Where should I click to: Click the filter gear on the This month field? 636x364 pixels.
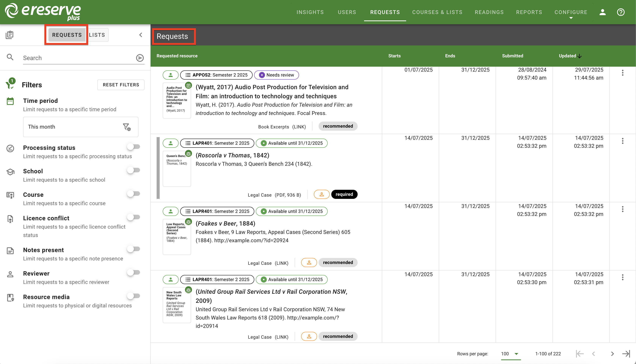point(127,127)
